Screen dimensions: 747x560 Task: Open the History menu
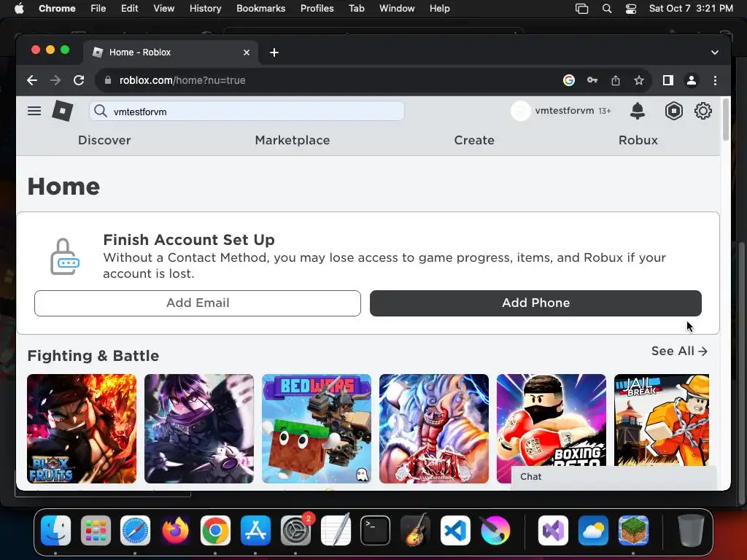(205, 9)
